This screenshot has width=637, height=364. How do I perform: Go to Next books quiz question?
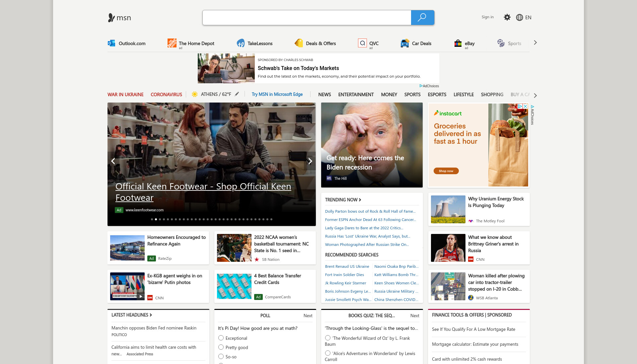[x=415, y=316]
